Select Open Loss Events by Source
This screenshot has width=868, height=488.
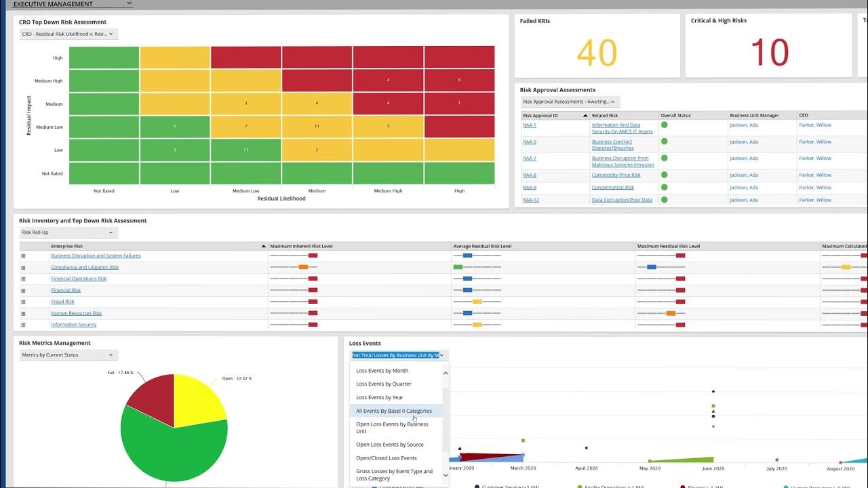pos(390,445)
